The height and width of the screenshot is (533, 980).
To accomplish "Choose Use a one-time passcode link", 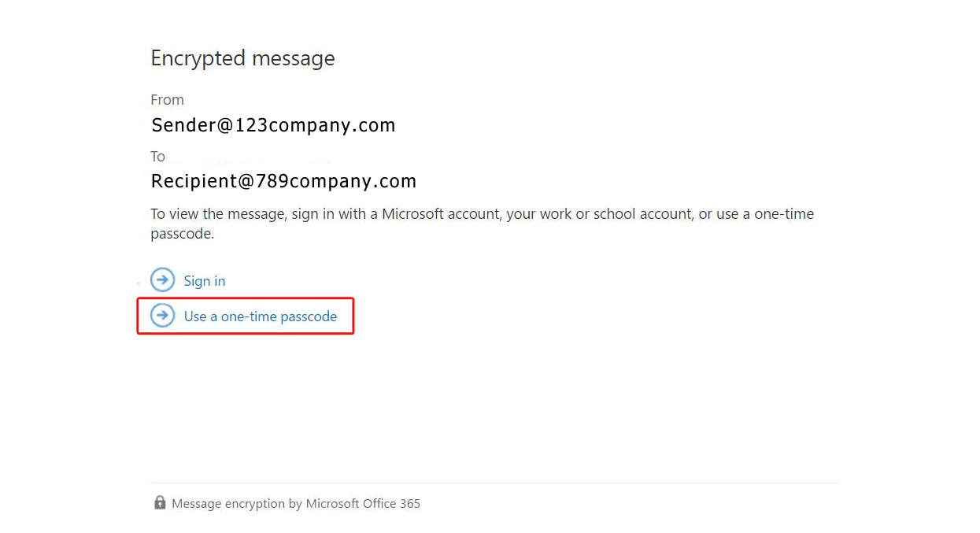I will coord(260,316).
